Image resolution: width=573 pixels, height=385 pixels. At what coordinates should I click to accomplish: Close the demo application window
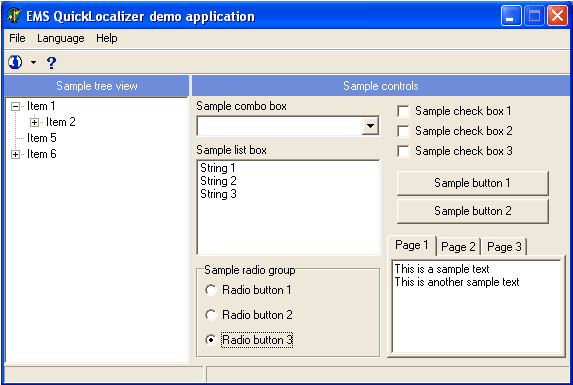click(557, 16)
